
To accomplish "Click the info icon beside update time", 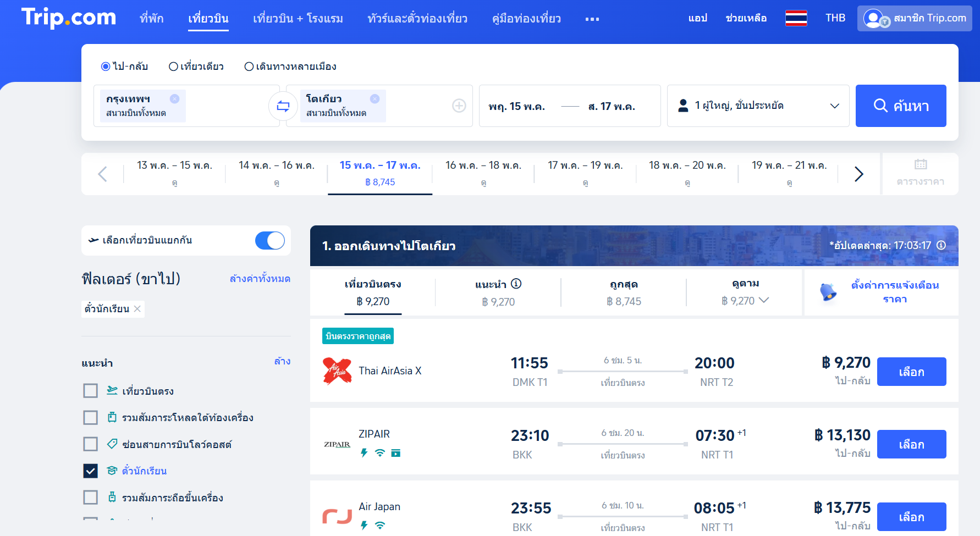I will (942, 245).
